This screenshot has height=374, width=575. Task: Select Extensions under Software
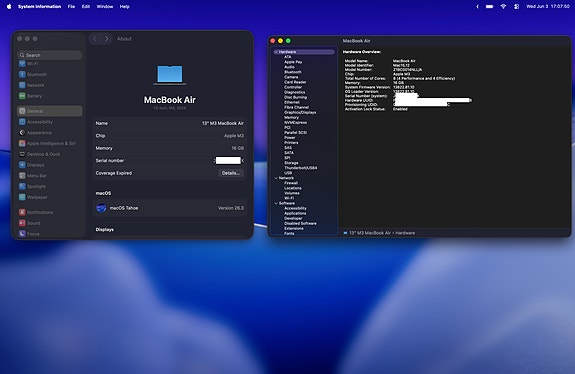click(x=294, y=228)
